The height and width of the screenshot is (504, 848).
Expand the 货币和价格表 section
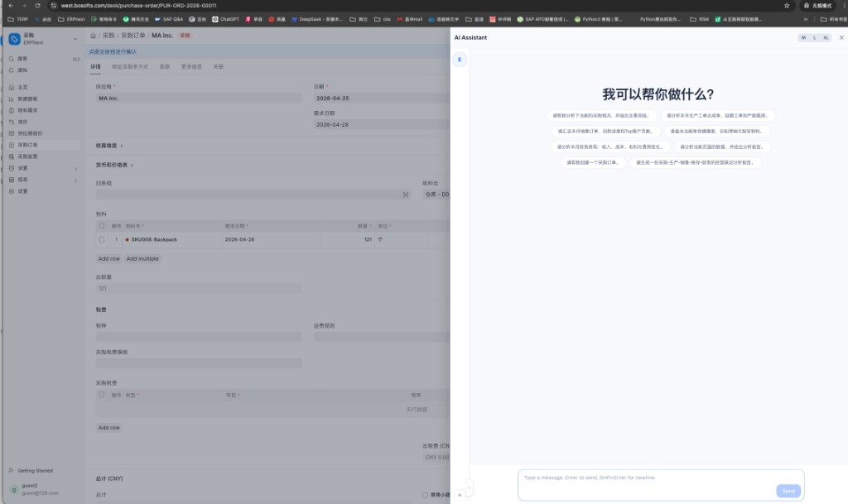pos(114,166)
